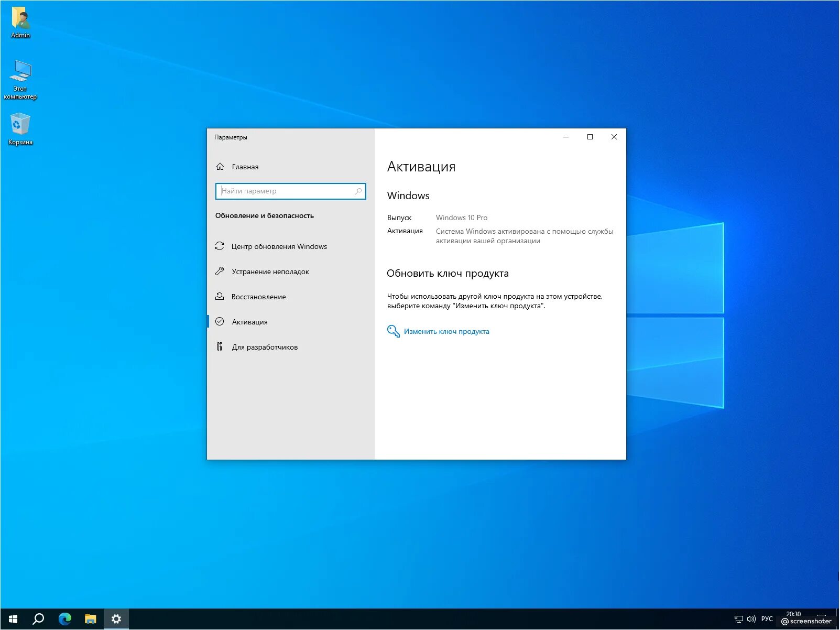Click the Выпуск label
This screenshot has width=840, height=630.
click(399, 218)
